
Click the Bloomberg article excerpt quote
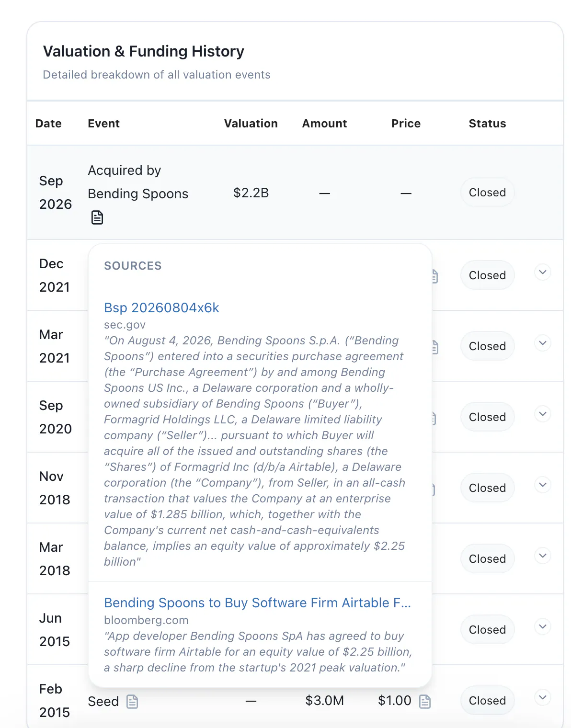(x=258, y=652)
